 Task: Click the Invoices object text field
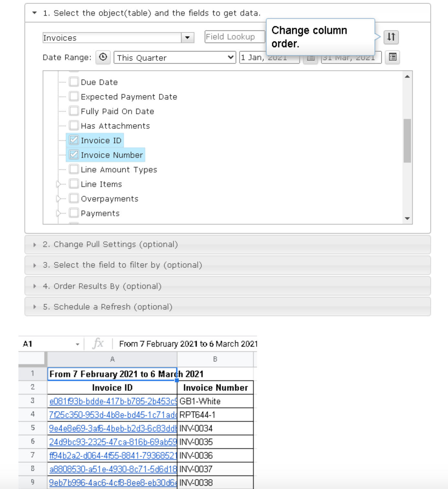112,38
